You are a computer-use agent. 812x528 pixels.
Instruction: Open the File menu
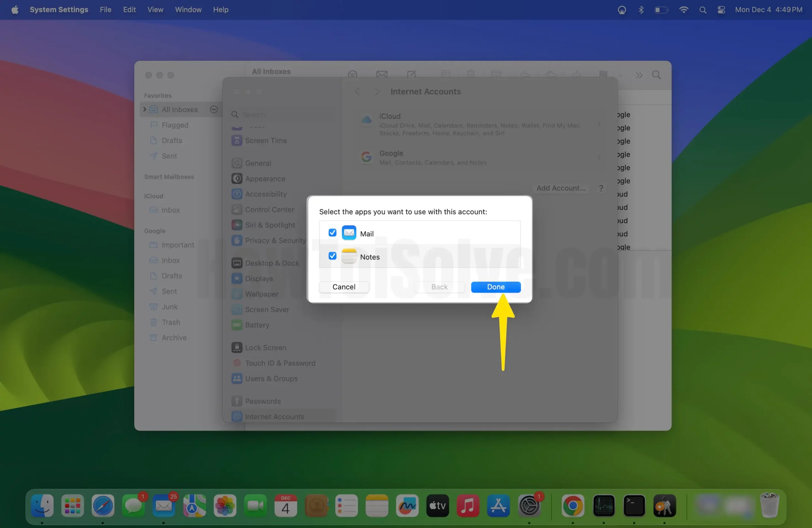click(x=105, y=10)
